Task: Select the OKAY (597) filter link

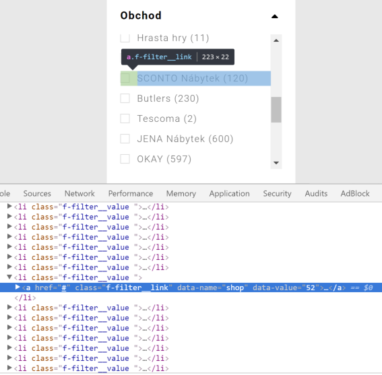Action: pyautogui.click(x=164, y=159)
